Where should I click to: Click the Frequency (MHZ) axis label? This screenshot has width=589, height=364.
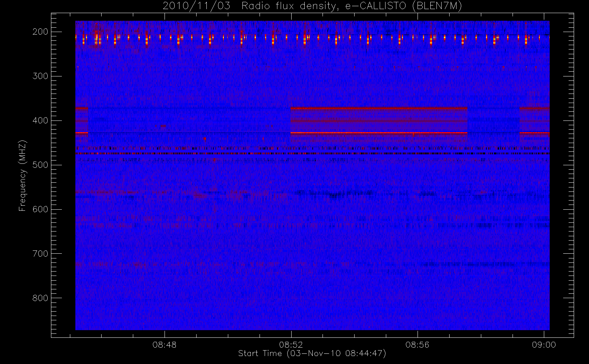(23, 175)
